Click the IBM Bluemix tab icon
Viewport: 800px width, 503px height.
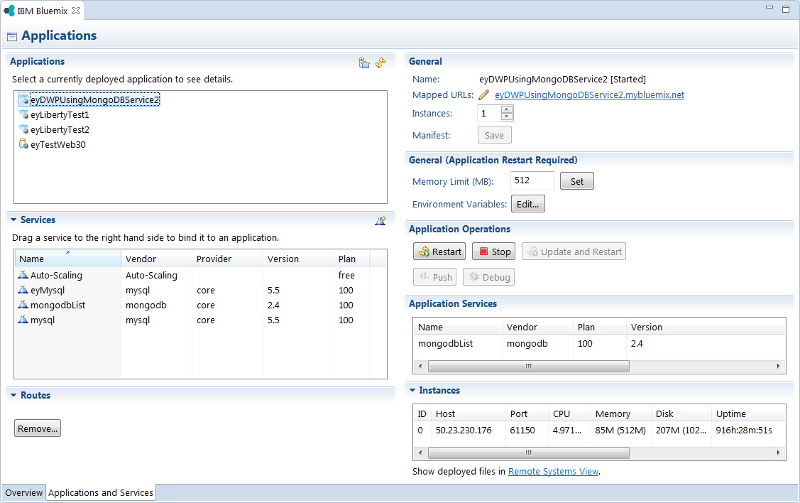9,10
